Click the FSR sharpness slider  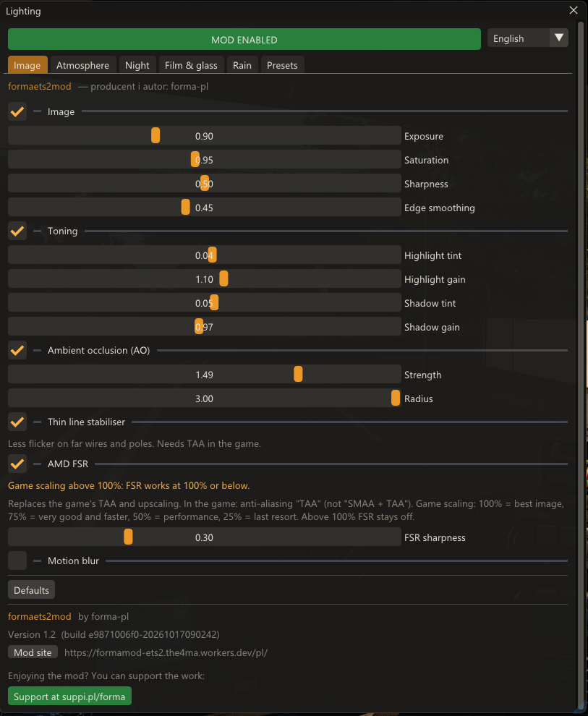pyautogui.click(x=205, y=537)
